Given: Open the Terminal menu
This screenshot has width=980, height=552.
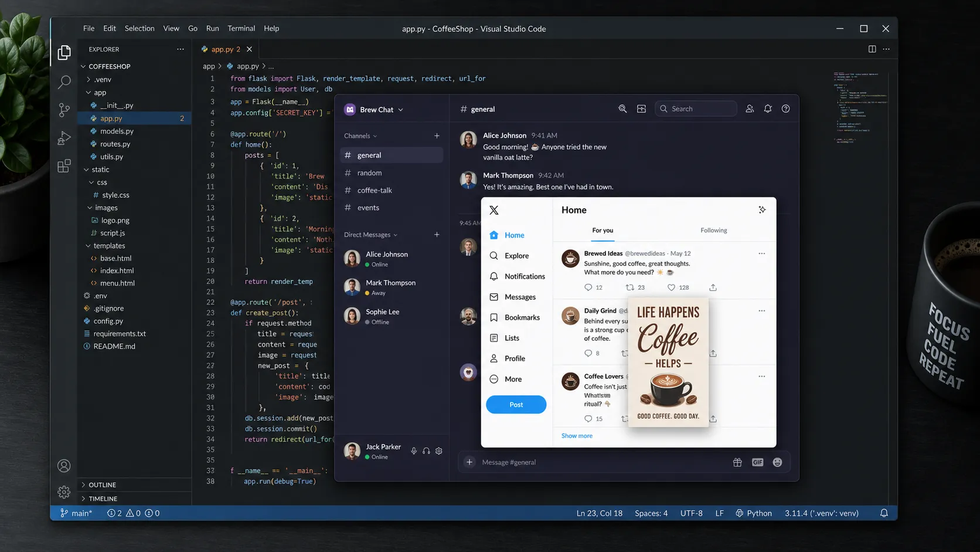Looking at the screenshot, I should 241,28.
